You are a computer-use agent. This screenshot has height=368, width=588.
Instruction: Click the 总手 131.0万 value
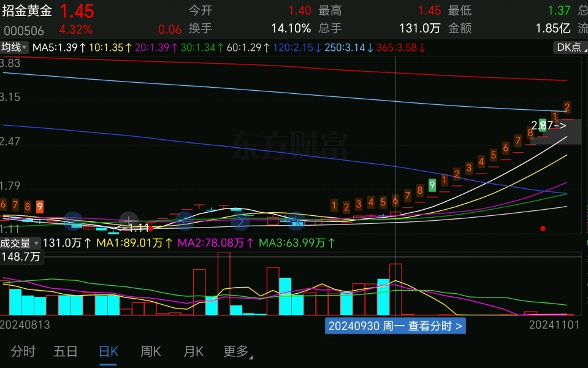click(x=419, y=28)
